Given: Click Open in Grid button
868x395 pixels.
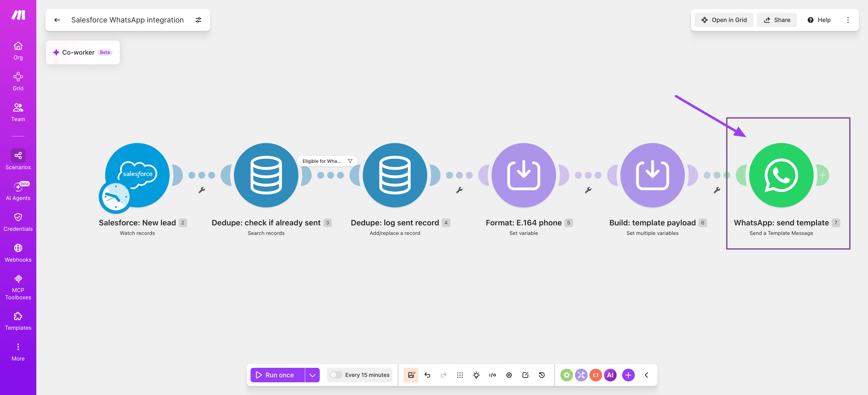Looking at the screenshot, I should click(x=724, y=20).
